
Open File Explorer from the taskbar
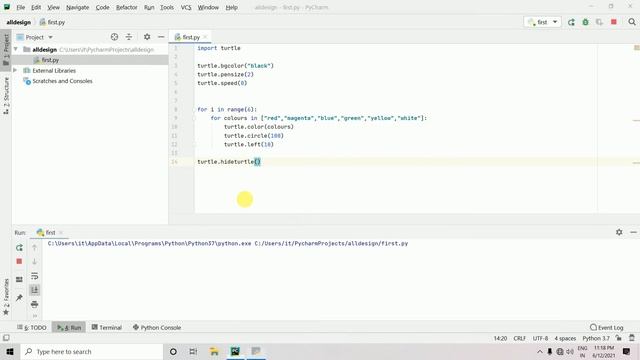coord(214,351)
